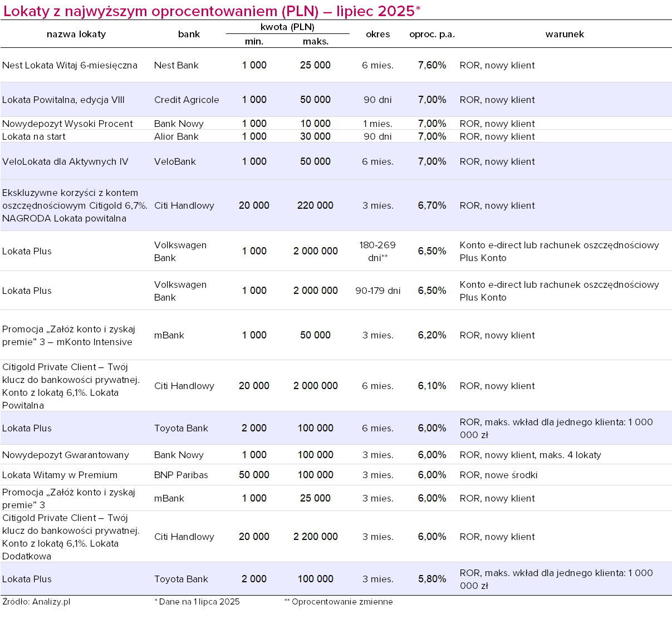
Task: Click the '7,60%' rate value
Action: pos(432,65)
